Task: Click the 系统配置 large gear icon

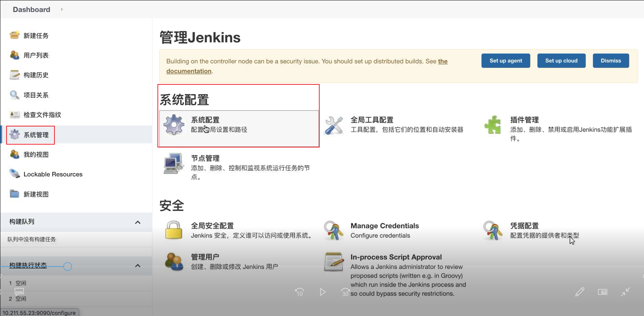Action: 174,125
